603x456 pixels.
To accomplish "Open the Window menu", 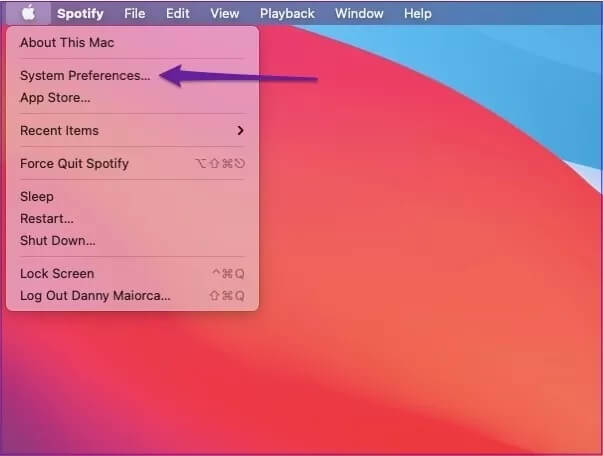I will [359, 13].
